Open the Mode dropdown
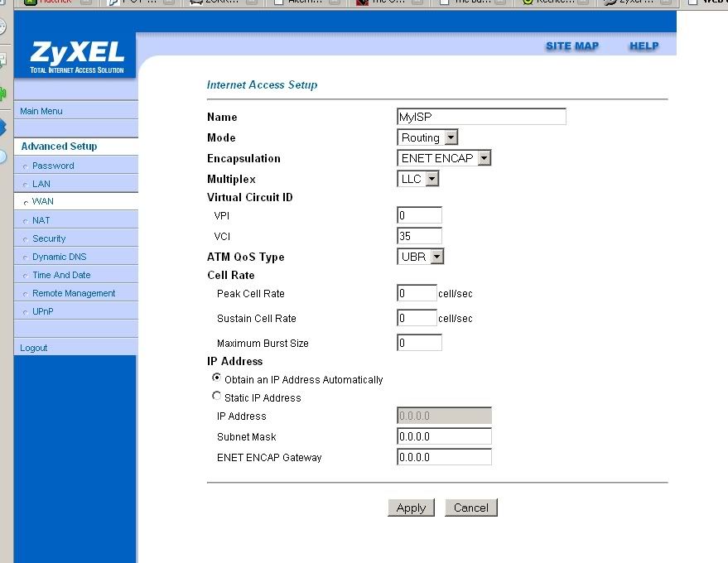The image size is (728, 563). [x=427, y=137]
